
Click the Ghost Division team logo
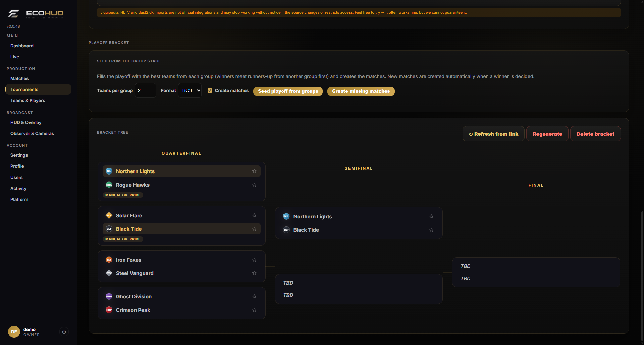[109, 296]
